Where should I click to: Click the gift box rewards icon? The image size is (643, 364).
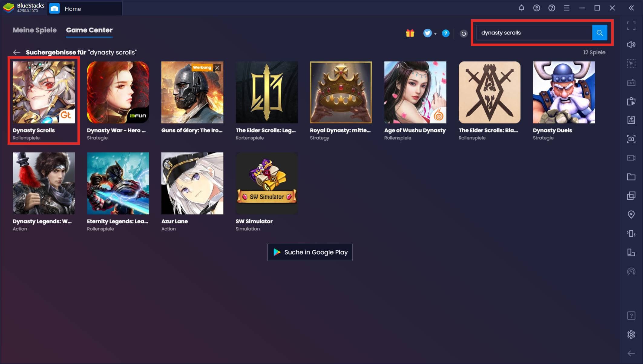click(x=410, y=33)
